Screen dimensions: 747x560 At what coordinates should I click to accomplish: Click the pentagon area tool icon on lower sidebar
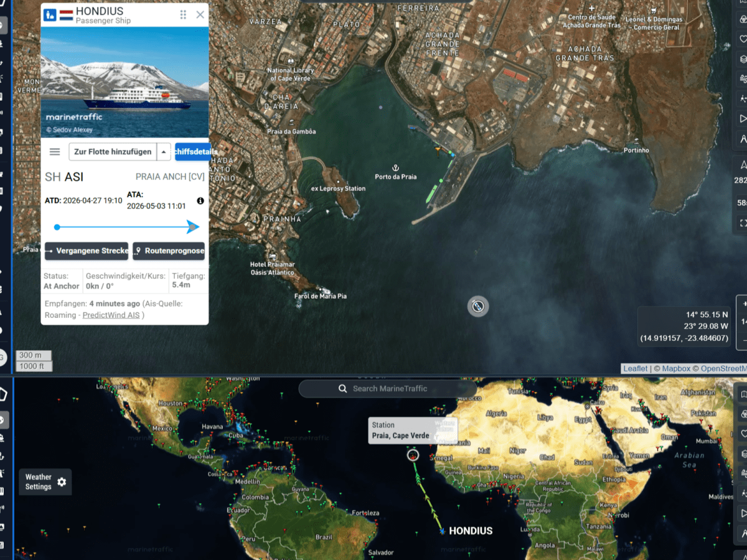point(2,394)
